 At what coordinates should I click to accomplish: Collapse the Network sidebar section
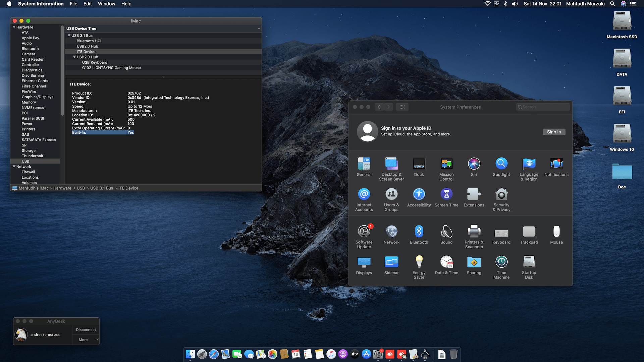(x=14, y=167)
